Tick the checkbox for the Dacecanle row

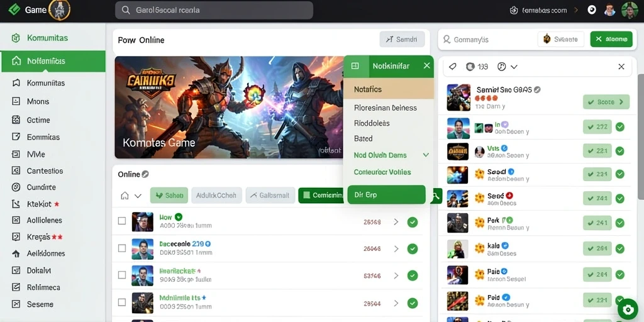point(122,248)
